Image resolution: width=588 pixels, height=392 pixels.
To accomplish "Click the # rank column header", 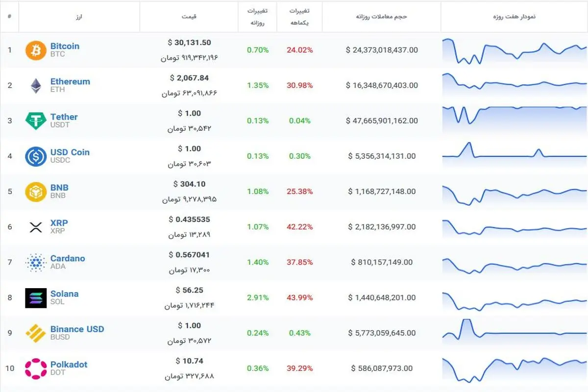I will [9, 17].
